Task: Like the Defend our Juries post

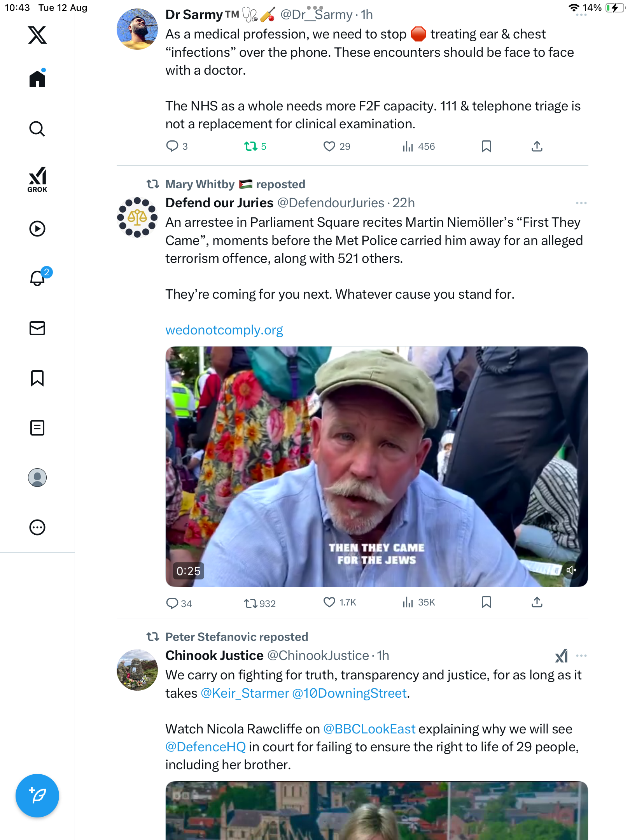Action: (329, 602)
